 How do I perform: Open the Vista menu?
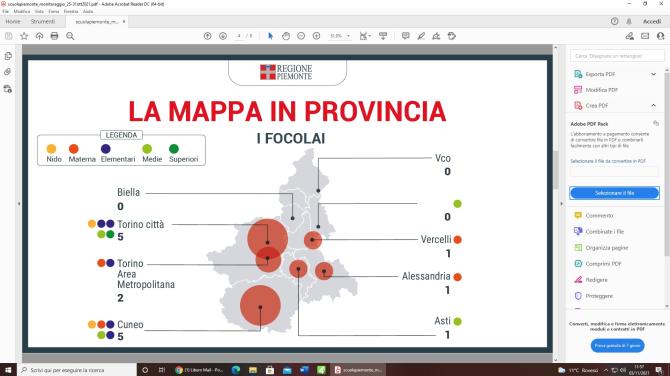coord(39,12)
